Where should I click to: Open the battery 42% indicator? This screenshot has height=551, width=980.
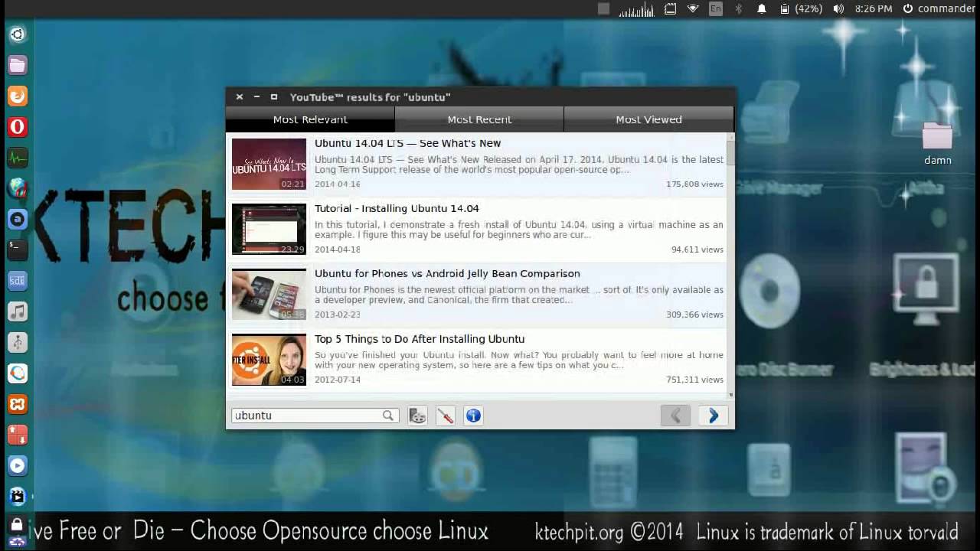pyautogui.click(x=801, y=9)
